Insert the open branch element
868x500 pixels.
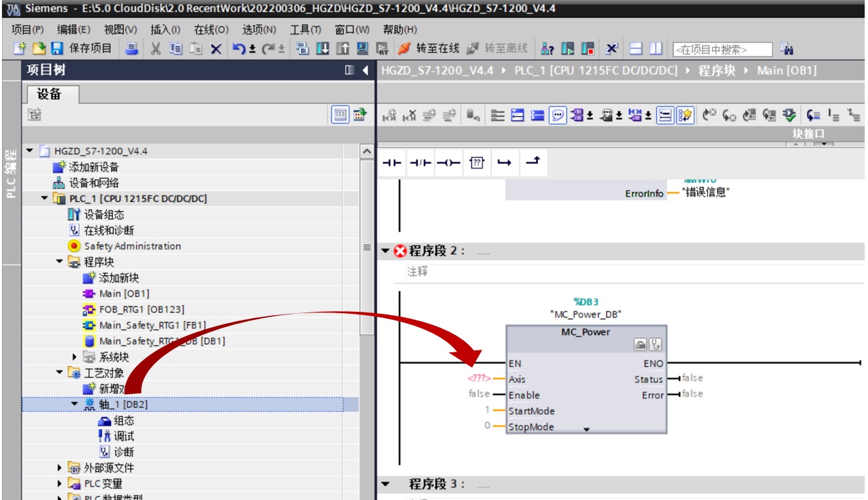click(505, 163)
